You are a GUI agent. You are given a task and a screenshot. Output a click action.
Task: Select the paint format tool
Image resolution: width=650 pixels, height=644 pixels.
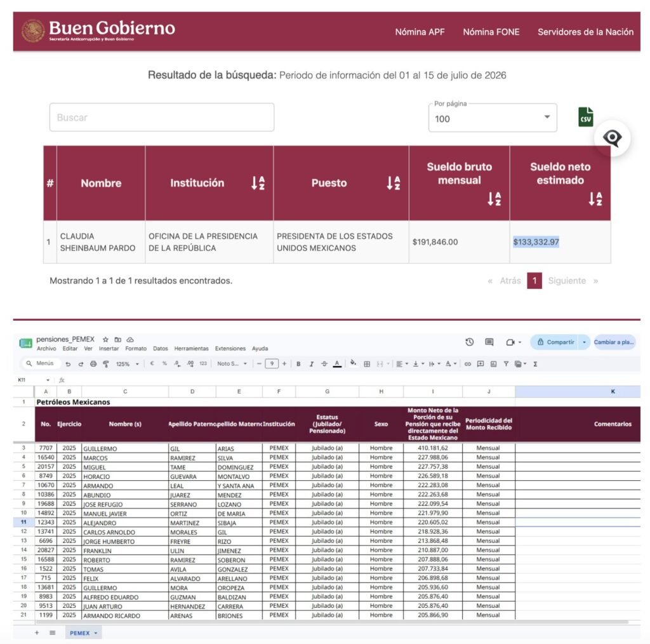pyautogui.click(x=106, y=364)
